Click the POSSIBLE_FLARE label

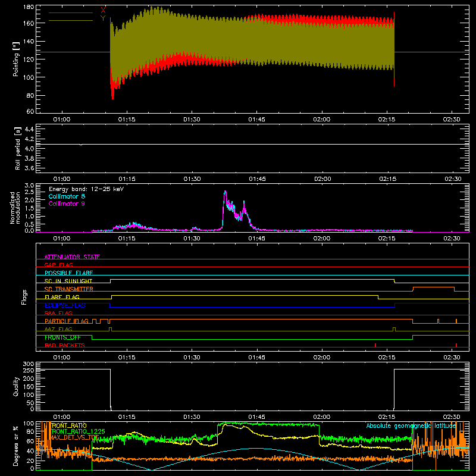pyautogui.click(x=68, y=273)
